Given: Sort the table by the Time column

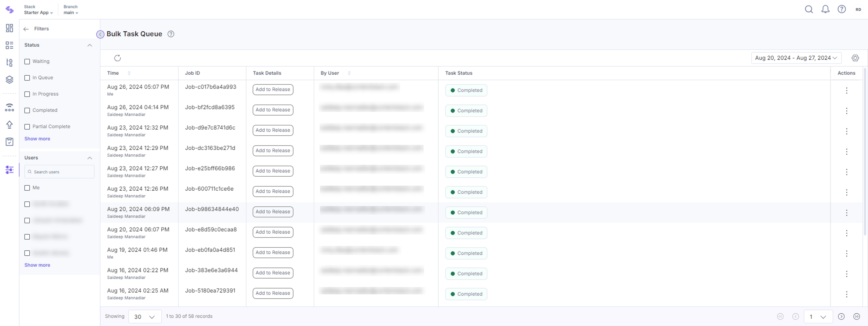Looking at the screenshot, I should coord(129,73).
